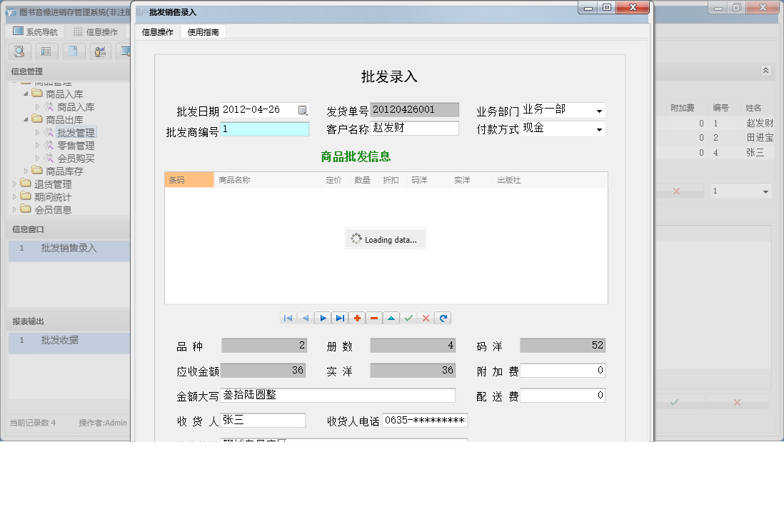Click the delete record minus icon
784x532 pixels.
click(374, 318)
